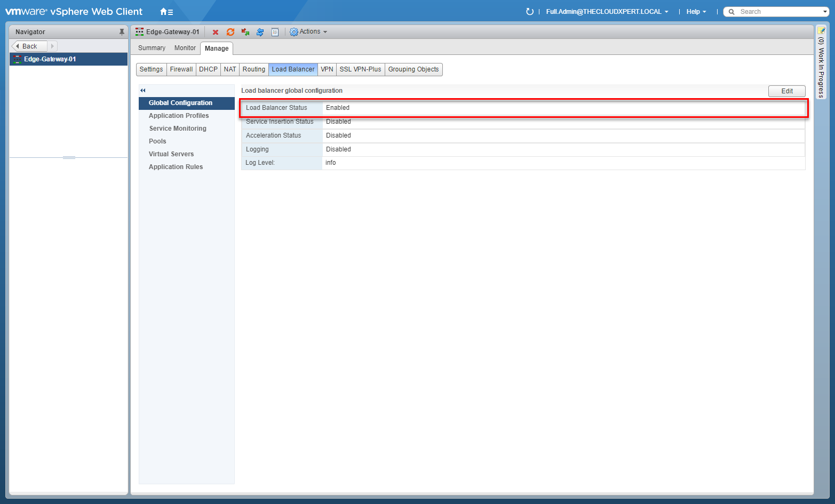Screen dimensions: 835x504
Task: Go Back in the Navigator
Action: tap(29, 46)
